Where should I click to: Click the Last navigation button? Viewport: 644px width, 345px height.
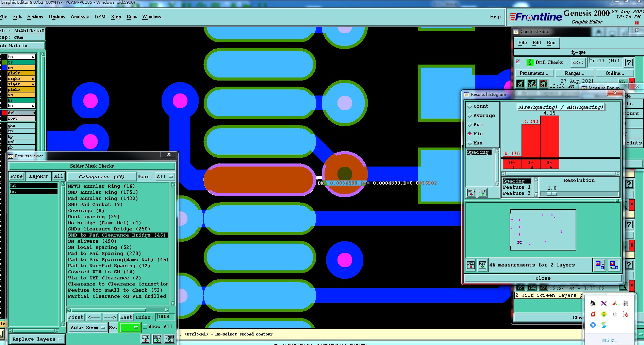tap(126, 317)
